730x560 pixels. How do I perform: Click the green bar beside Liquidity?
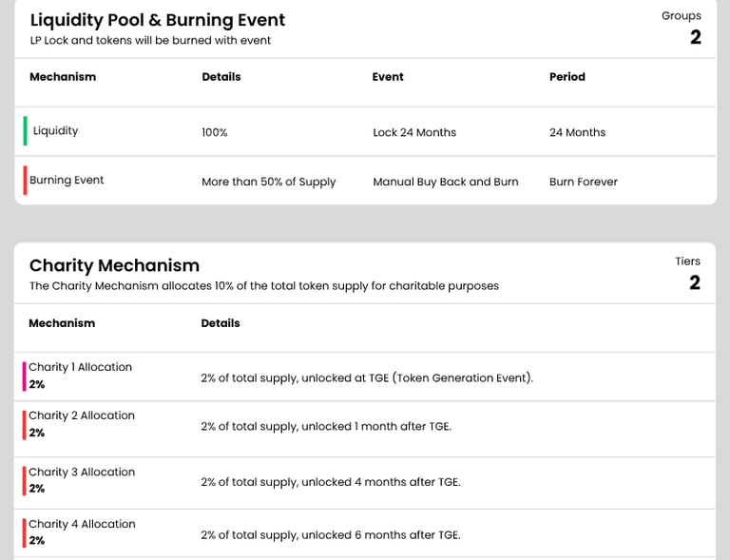click(26, 131)
